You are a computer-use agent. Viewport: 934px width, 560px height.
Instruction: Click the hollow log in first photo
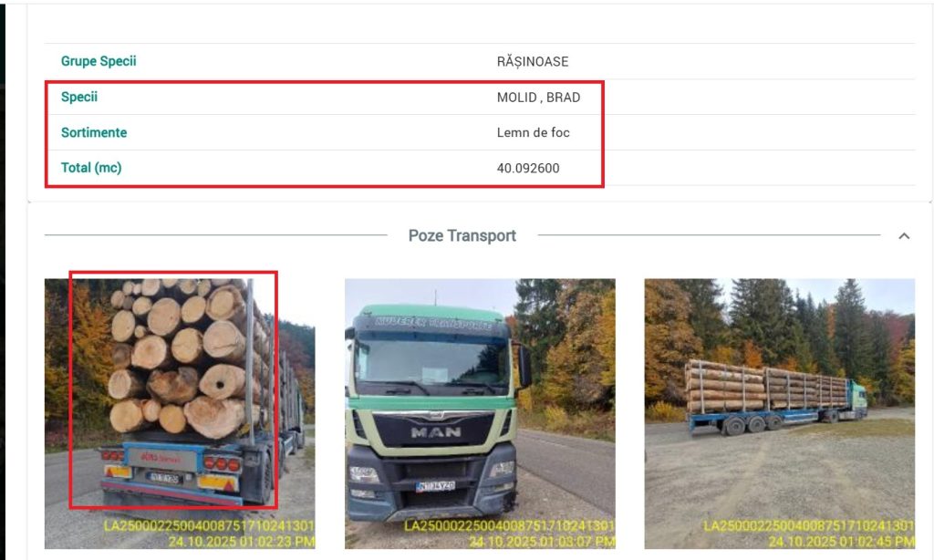pos(223,382)
